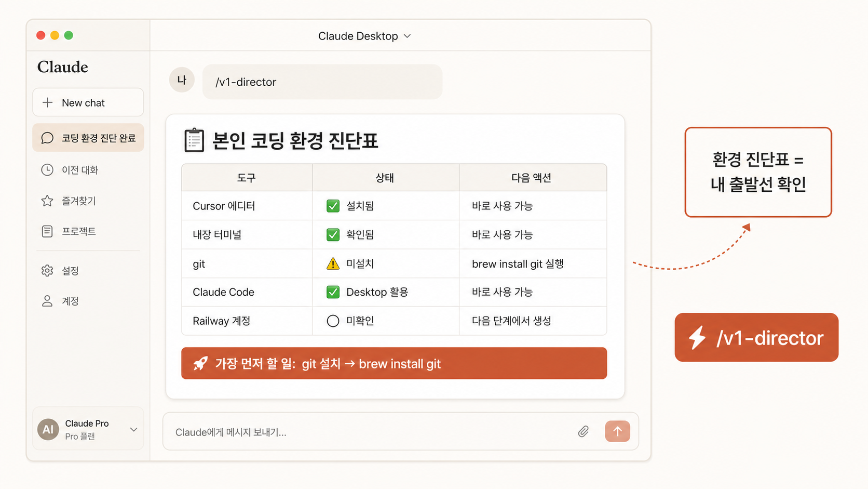
Task: Click the 다음 단계에서 생성 cell
Action: click(533, 321)
